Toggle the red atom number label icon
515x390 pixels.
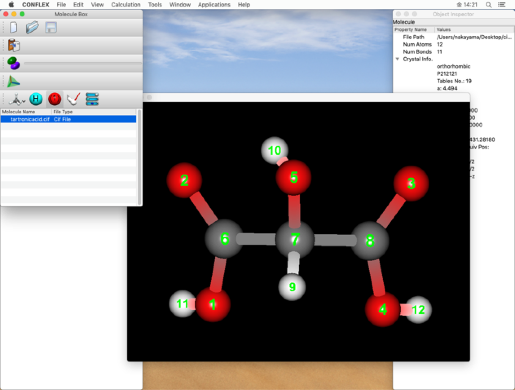click(55, 99)
